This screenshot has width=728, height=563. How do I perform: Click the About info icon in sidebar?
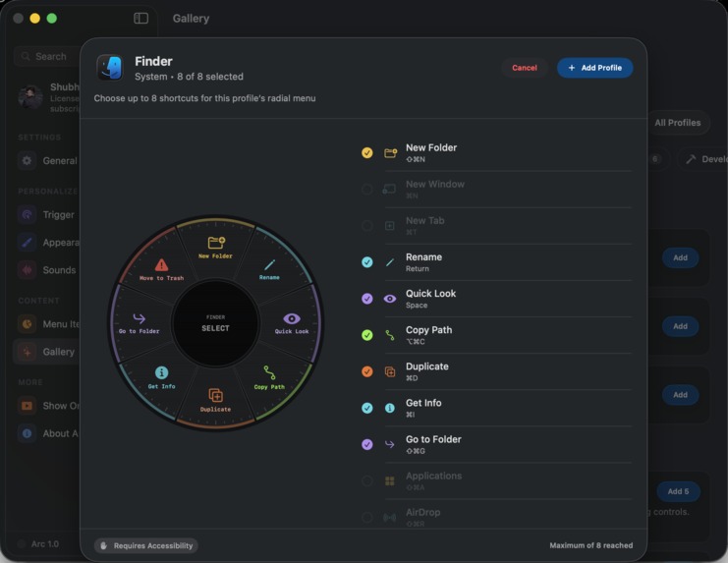27,433
